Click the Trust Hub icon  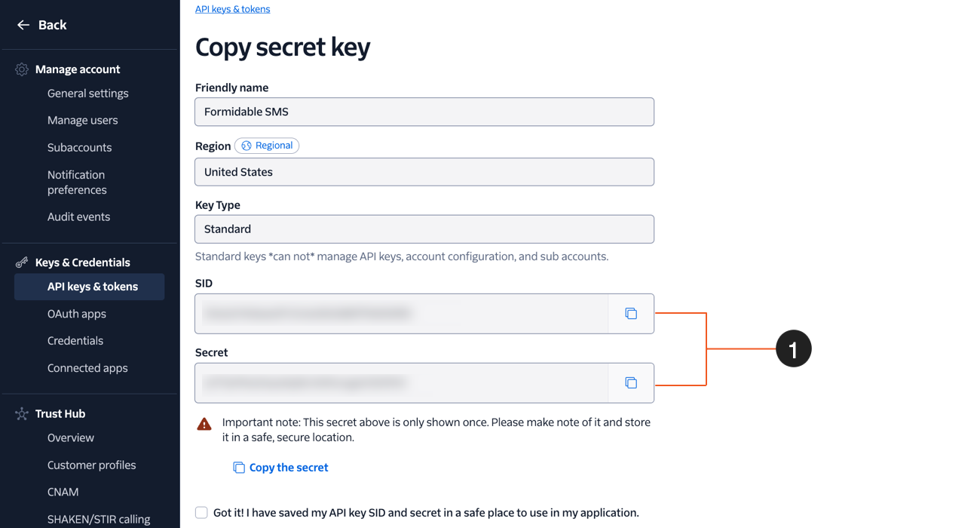[x=22, y=413]
